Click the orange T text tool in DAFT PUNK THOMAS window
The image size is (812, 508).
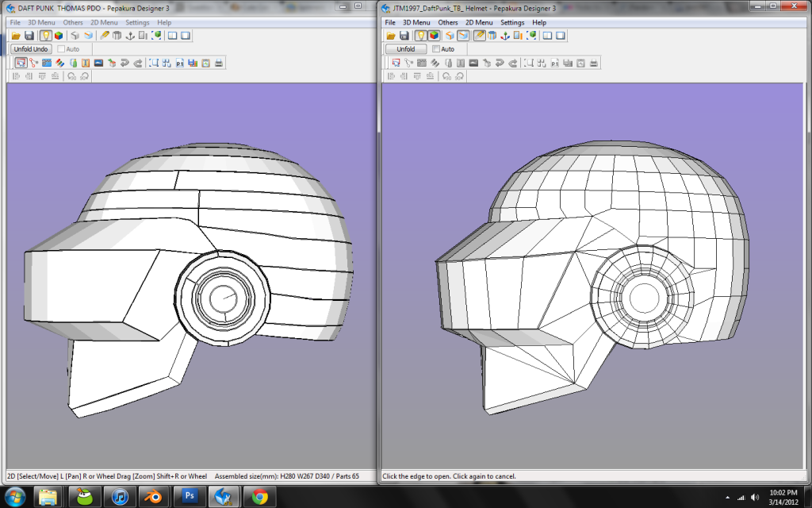point(86,63)
